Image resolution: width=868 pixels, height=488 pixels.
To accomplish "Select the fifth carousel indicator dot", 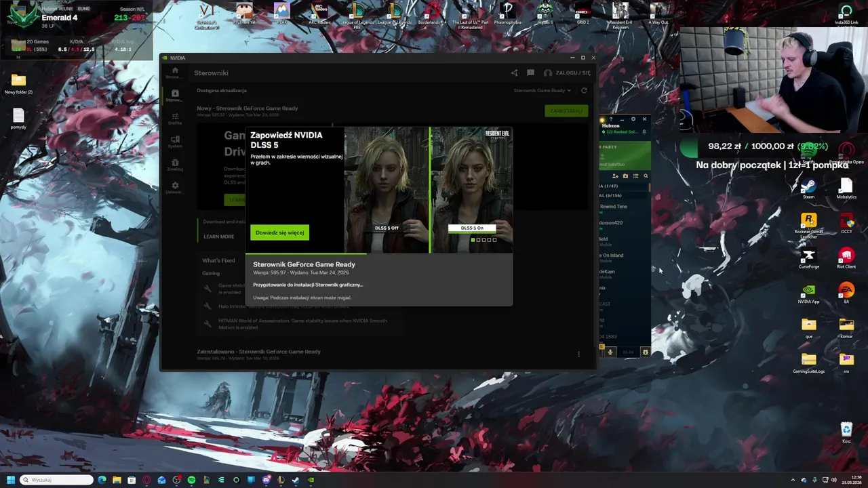I will click(x=494, y=240).
